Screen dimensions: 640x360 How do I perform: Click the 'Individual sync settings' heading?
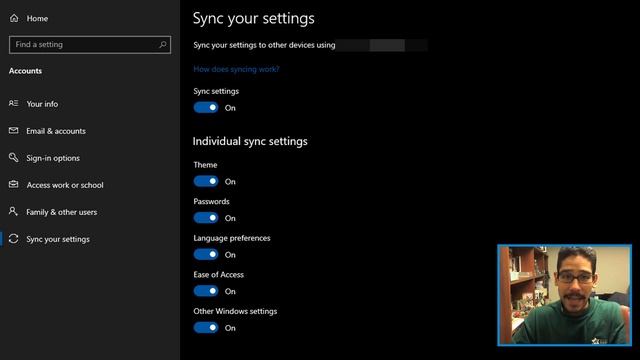[250, 141]
